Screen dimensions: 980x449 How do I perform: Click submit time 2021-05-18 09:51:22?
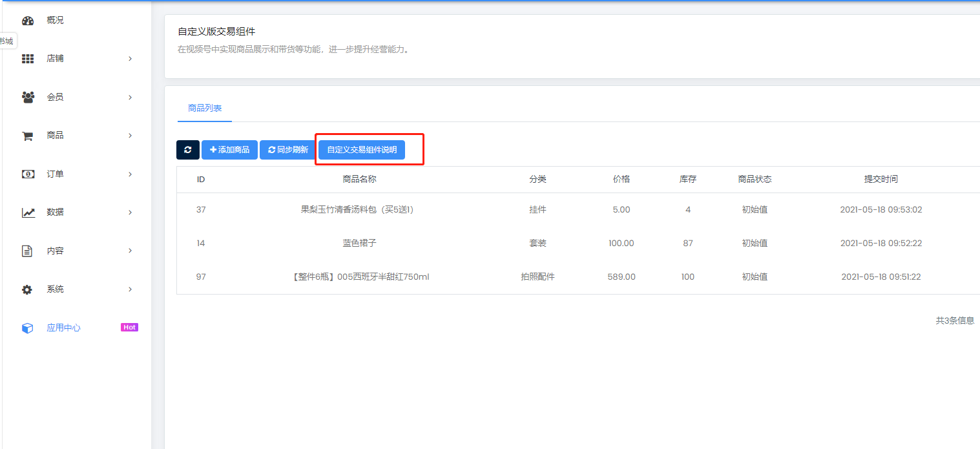tap(881, 277)
